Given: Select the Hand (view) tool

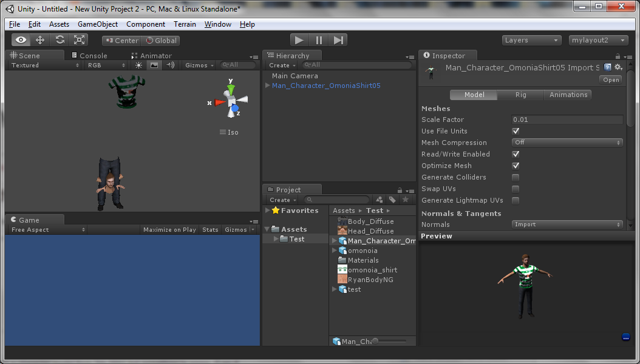Looking at the screenshot, I should point(21,40).
